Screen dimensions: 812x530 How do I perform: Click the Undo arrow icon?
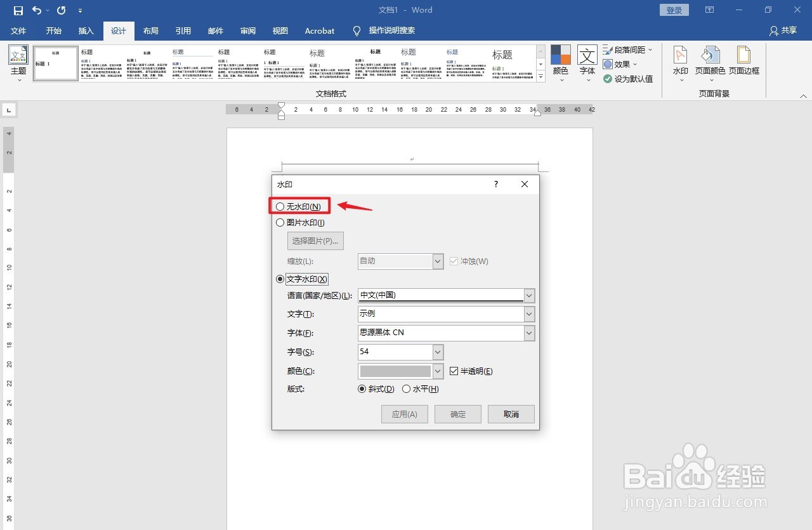[x=37, y=10]
